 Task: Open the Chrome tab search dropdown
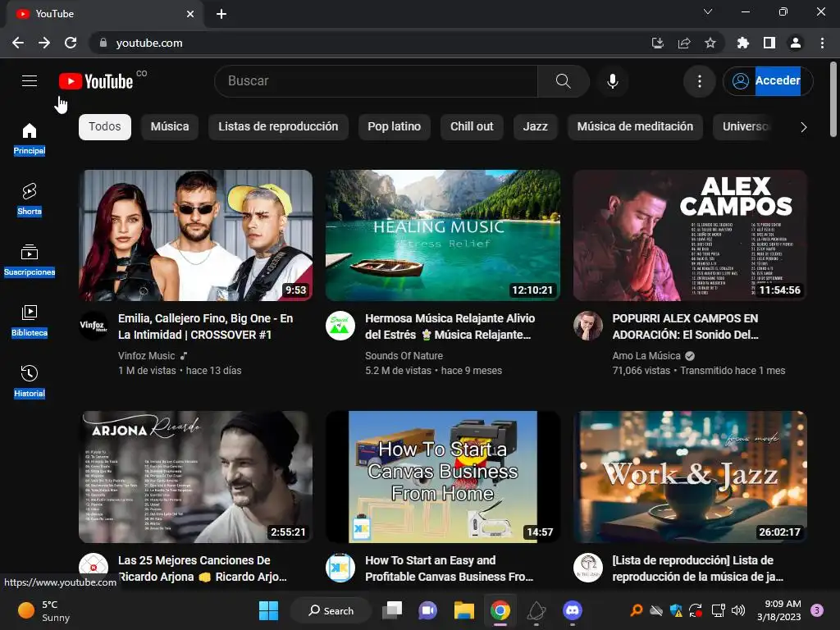click(x=708, y=11)
